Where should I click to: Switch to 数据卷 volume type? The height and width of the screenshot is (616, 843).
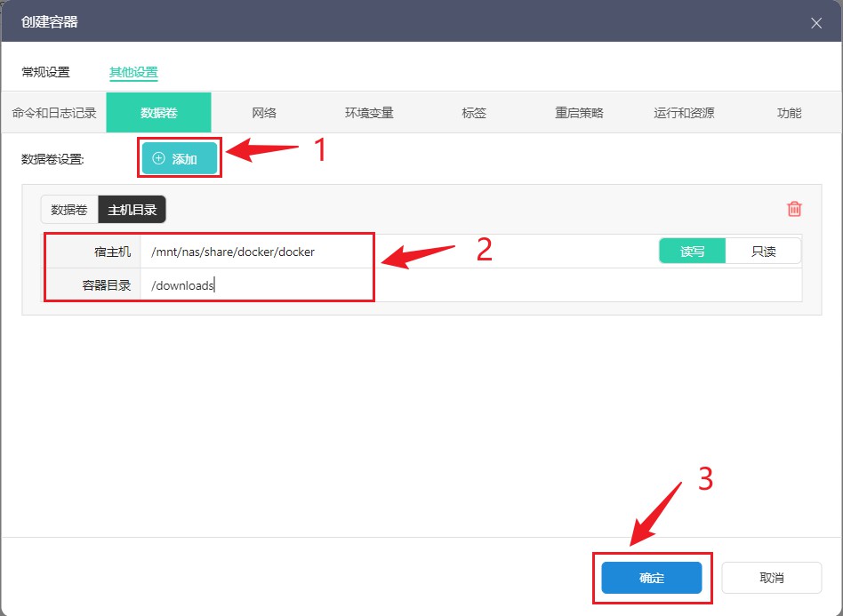[69, 210]
